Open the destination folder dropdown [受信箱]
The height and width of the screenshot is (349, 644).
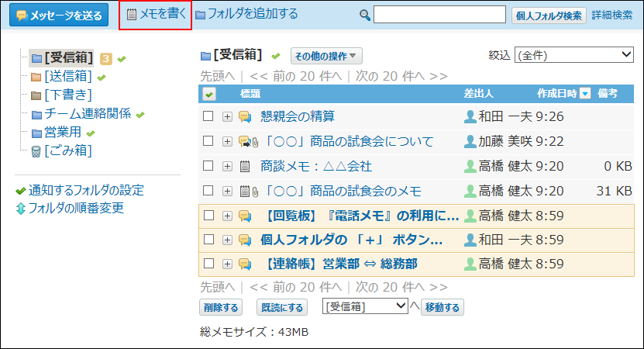[365, 306]
